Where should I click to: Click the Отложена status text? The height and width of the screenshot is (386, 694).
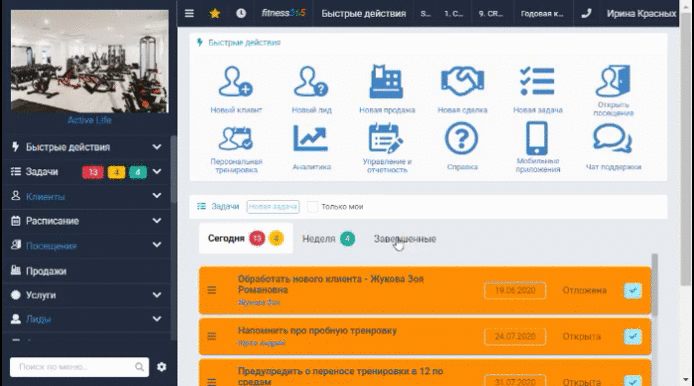pos(584,290)
